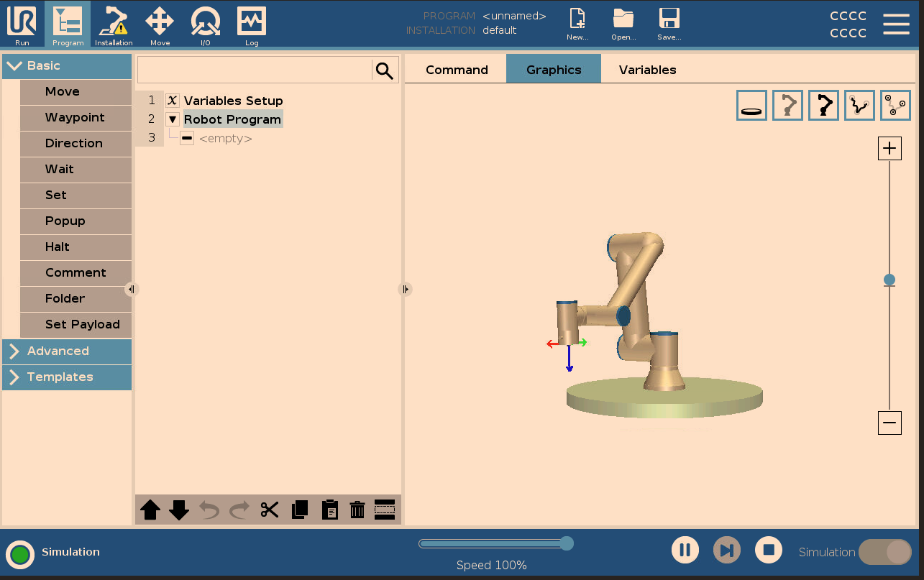Insert a Move command

tap(76, 91)
